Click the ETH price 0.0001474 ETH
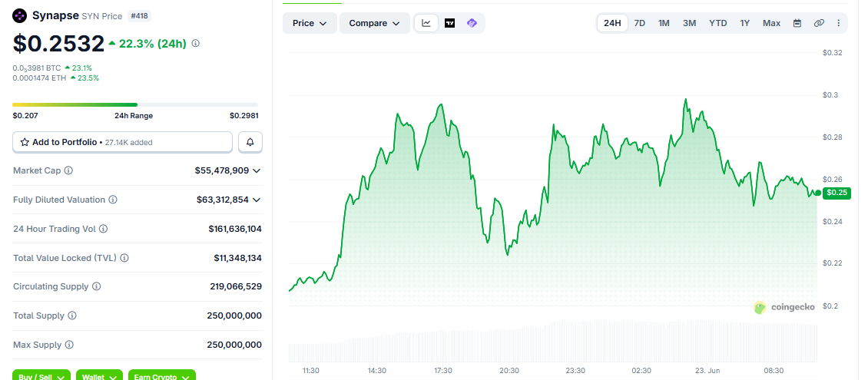This screenshot has width=868, height=380. coord(40,78)
